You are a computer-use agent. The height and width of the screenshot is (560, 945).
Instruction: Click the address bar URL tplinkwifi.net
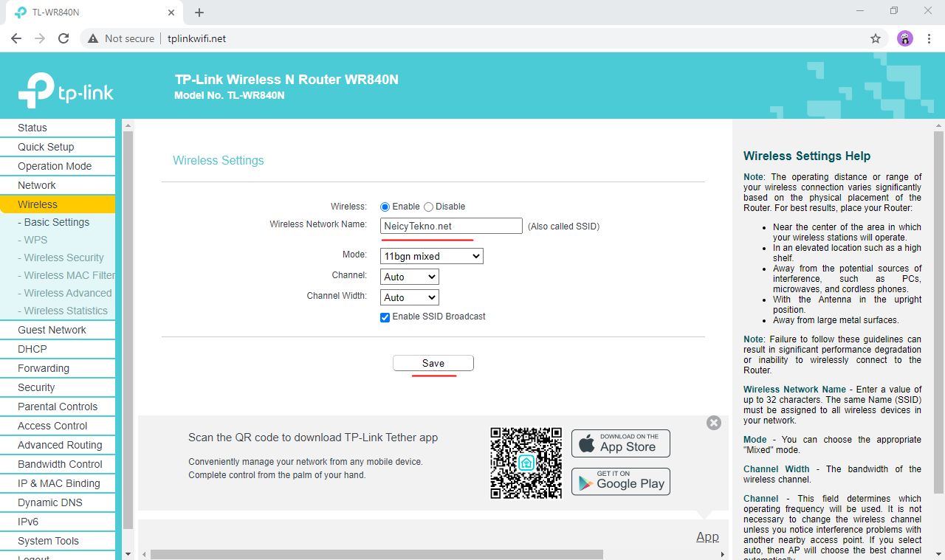pyautogui.click(x=196, y=38)
